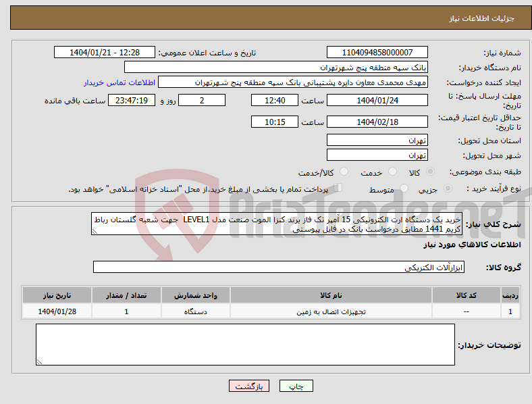Click the اطلاعات کالاهای مورد نیاز heading

(472, 245)
